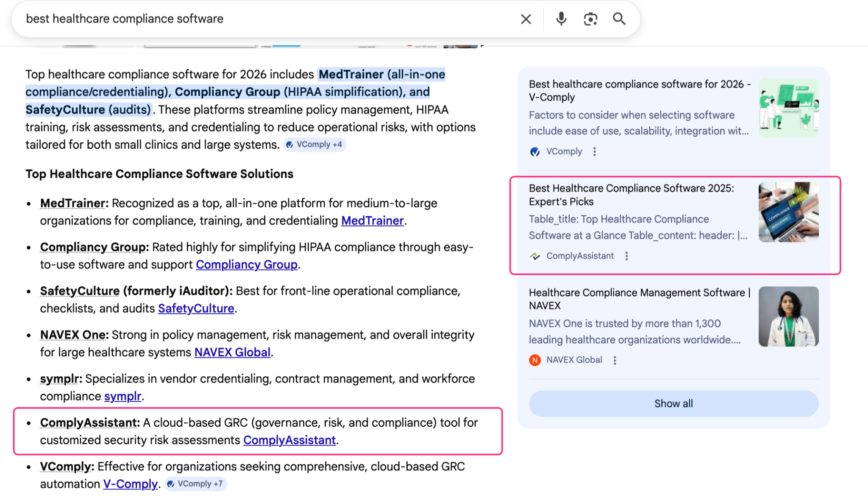Click the NAVEX Global orange N favicon
Image resolution: width=868 pixels, height=503 pixels.
coord(535,360)
